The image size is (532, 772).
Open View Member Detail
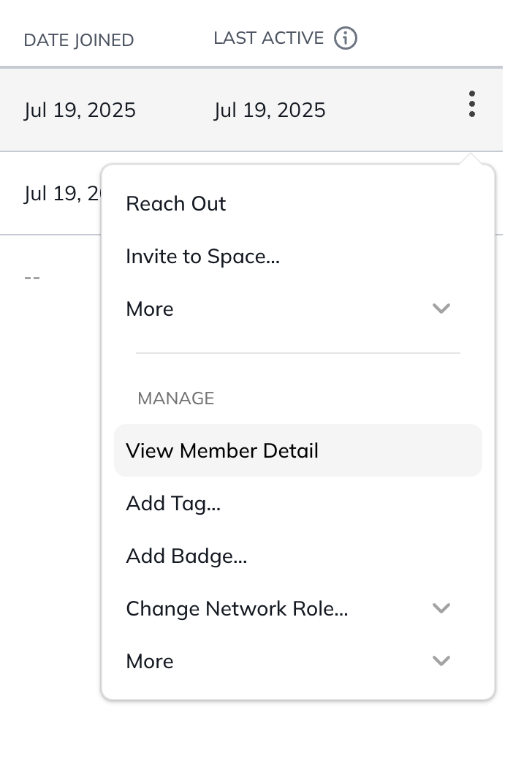pyautogui.click(x=297, y=450)
